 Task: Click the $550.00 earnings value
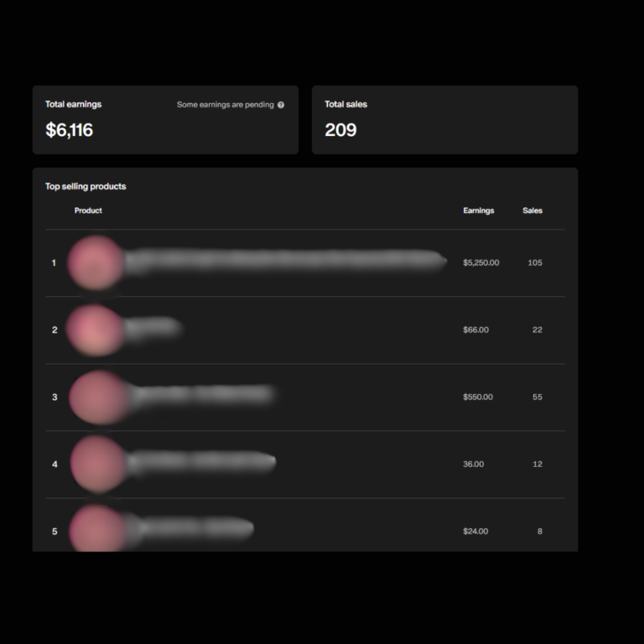coord(478,397)
